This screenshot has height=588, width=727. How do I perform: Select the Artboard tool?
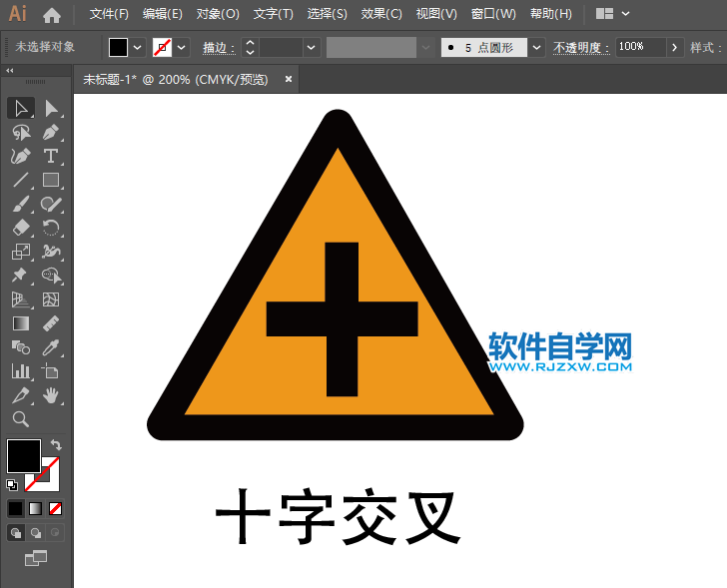click(x=51, y=371)
